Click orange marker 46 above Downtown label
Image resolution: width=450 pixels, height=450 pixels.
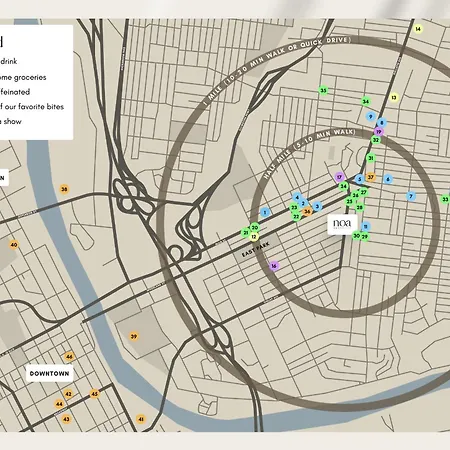point(69,356)
